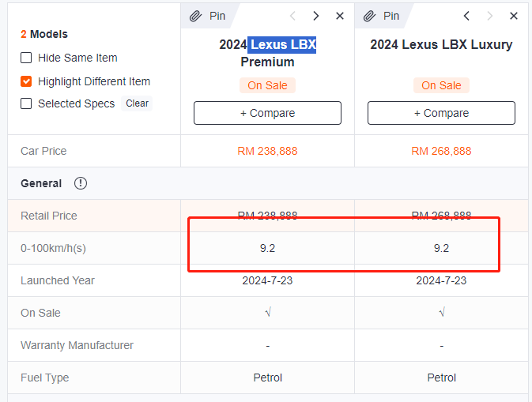This screenshot has width=532, height=402.
Task: Click the left arrow in the LBX Premium column
Action: click(x=292, y=16)
